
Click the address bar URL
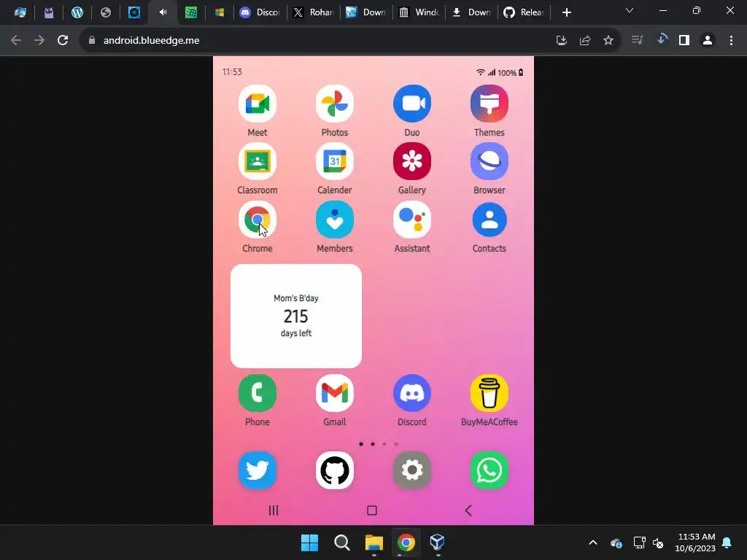point(152,41)
